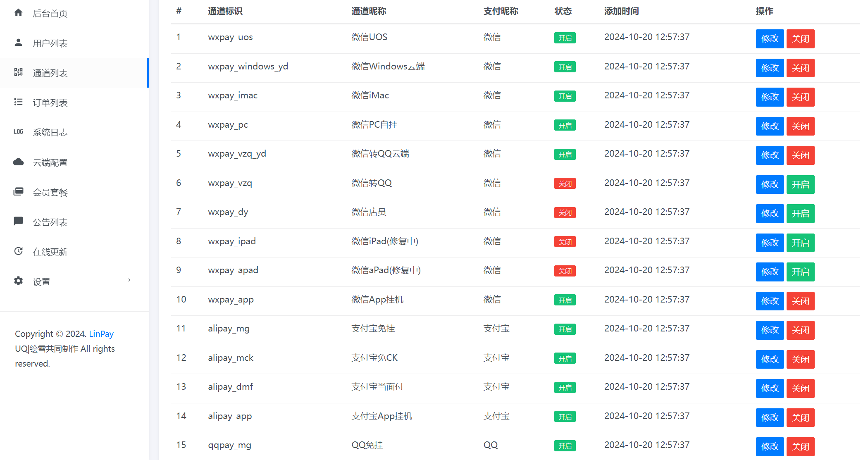The height and width of the screenshot is (460, 868).
Task: Disable qqpay_mg via 关闭
Action: (x=800, y=447)
